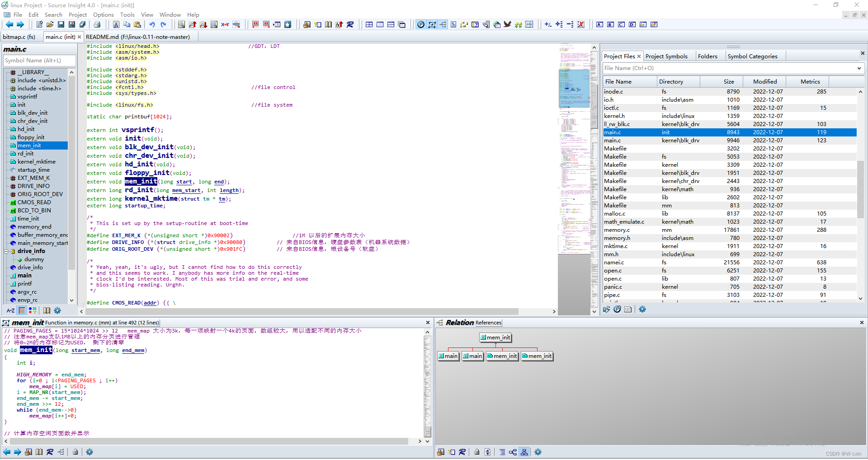
Task: Click mem_init node at top of Relation graph
Action: coord(495,337)
